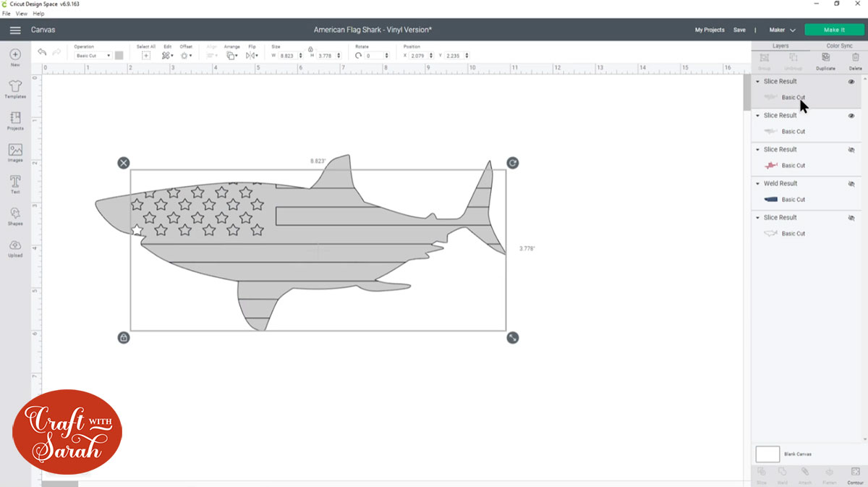Open the Maker machine selection dropdown

point(782,30)
